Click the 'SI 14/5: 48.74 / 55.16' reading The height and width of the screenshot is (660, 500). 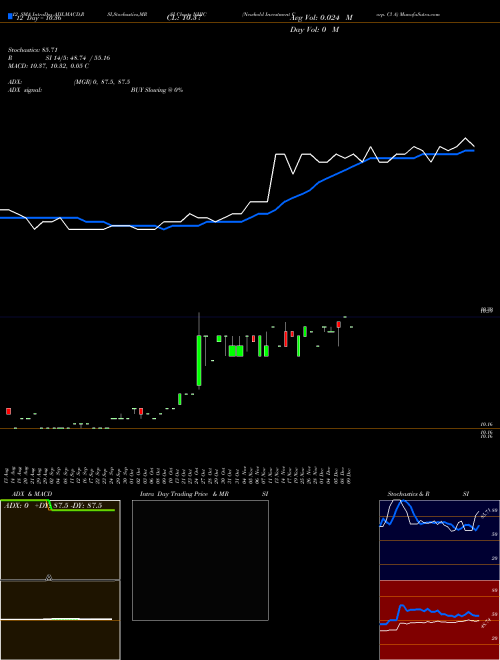[78, 58]
